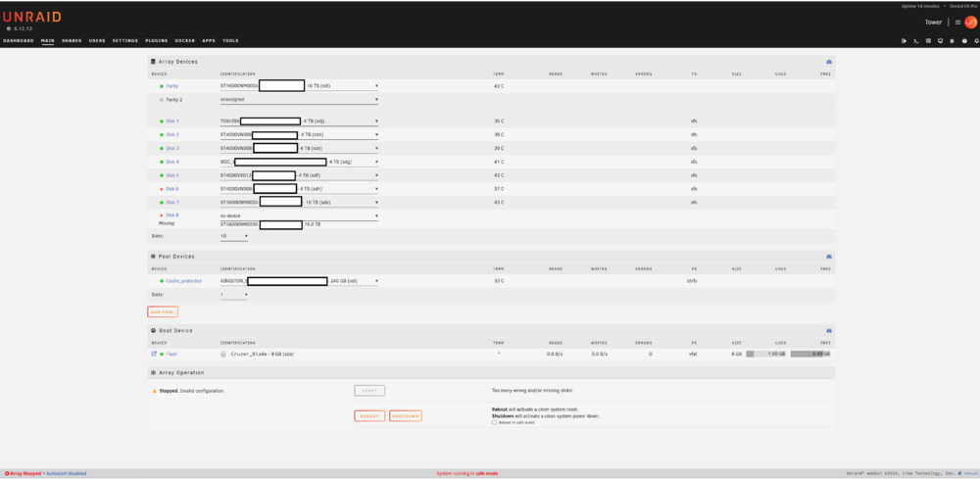Click the external-link icon beside Flash

tap(155, 354)
